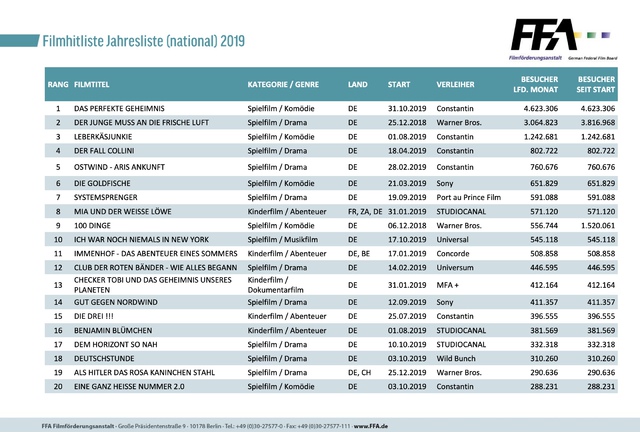The image size is (640, 432).
Task: Select film title 'OSTWIND - ARIS ANKUNFT'
Action: (119, 167)
